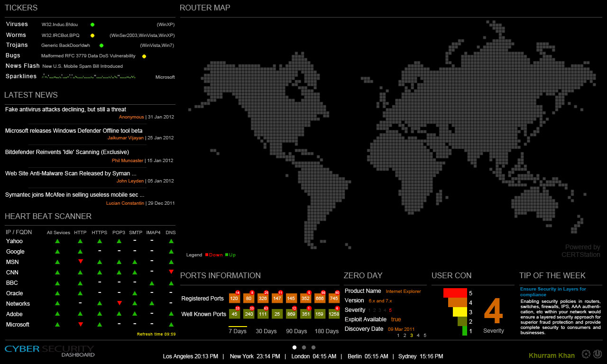Viewport: 607px width, 364px height.
Task: Select page 3 in Zero Day pager
Action: [x=411, y=335]
